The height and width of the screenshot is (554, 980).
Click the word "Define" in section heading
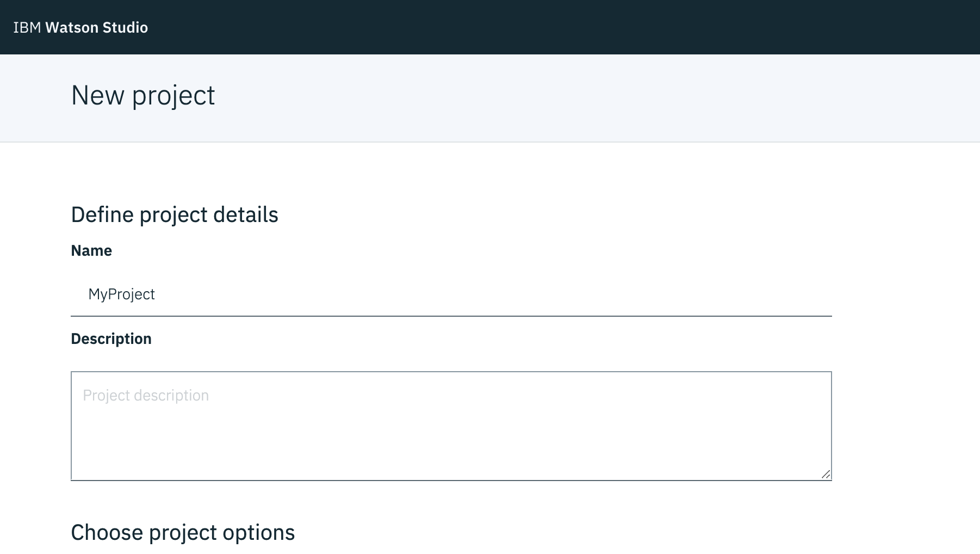[103, 215]
